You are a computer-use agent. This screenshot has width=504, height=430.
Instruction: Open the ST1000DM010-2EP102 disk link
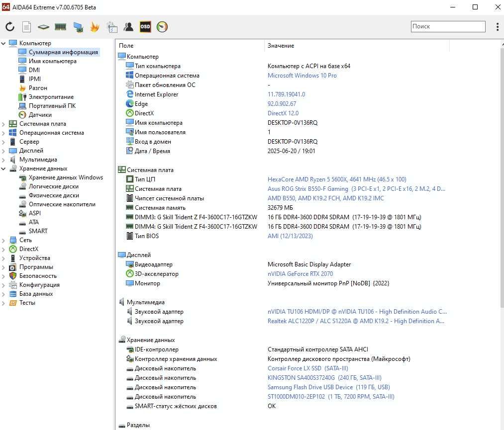click(331, 397)
